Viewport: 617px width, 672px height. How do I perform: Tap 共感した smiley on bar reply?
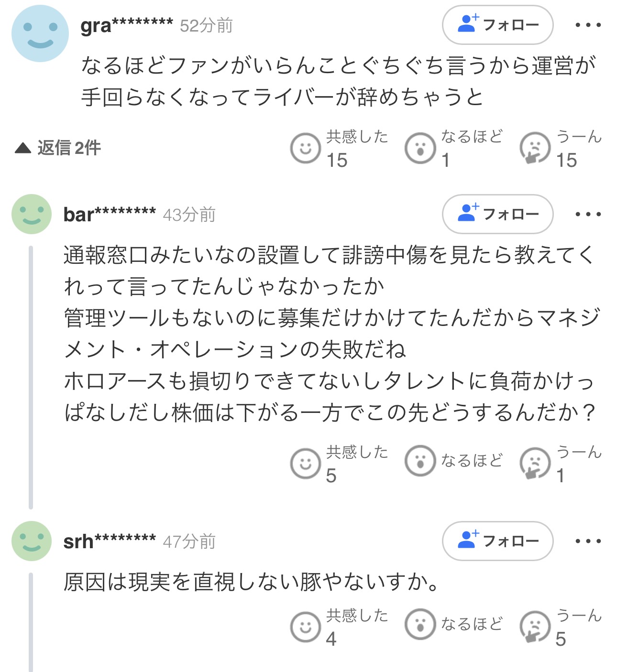point(305,463)
